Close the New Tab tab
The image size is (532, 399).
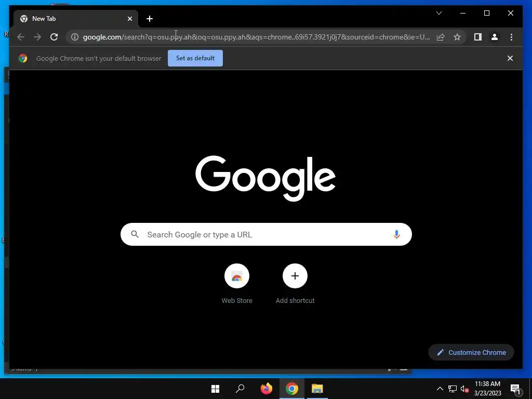[129, 19]
